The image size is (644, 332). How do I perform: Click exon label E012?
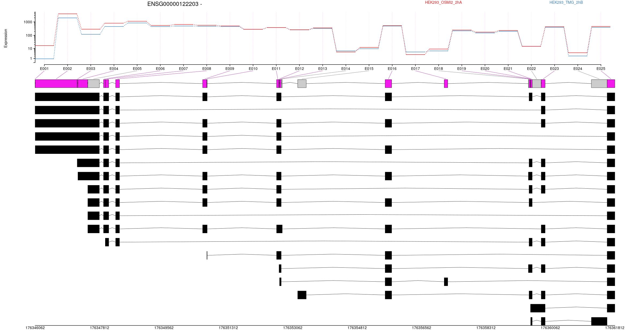(x=299, y=69)
